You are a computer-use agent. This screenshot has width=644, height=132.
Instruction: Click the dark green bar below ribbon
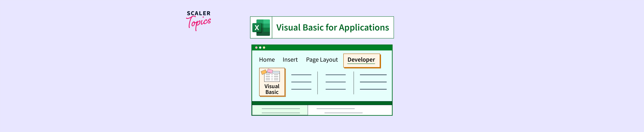coord(322,103)
